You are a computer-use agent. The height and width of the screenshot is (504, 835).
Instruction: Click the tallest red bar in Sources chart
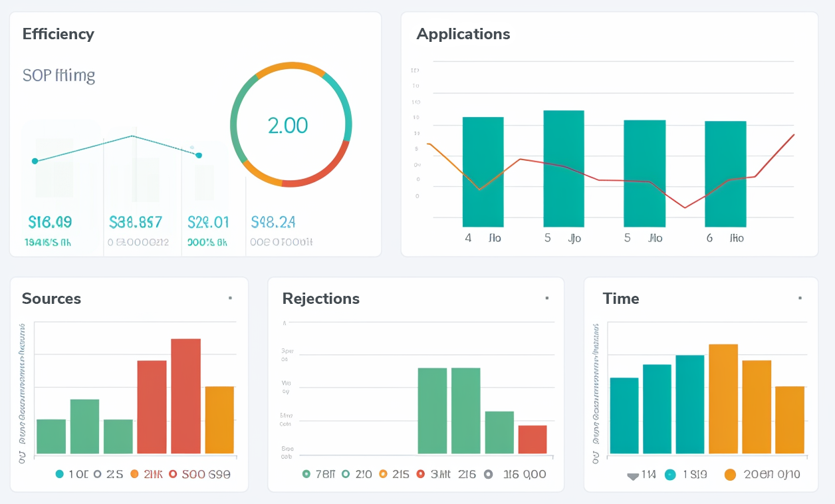click(x=186, y=396)
